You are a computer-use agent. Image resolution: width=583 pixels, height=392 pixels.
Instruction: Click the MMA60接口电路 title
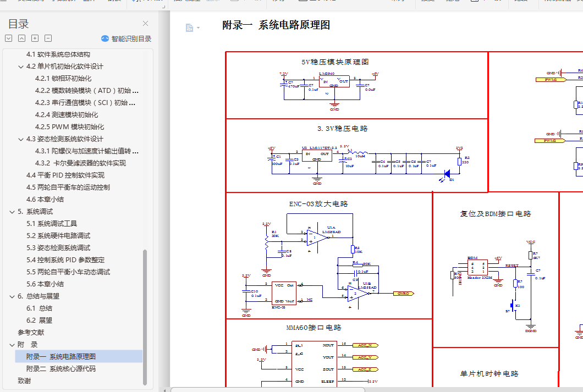[x=314, y=328]
